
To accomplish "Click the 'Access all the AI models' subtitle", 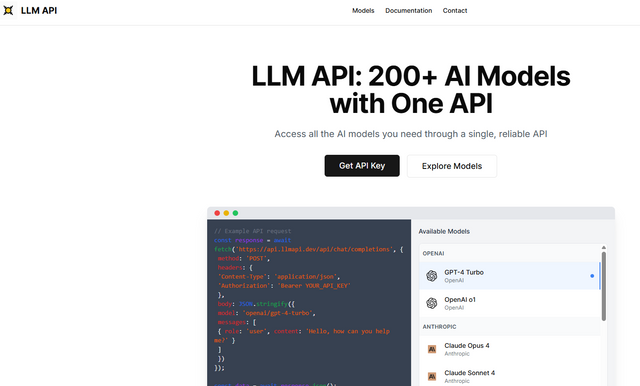I will pos(411,134).
